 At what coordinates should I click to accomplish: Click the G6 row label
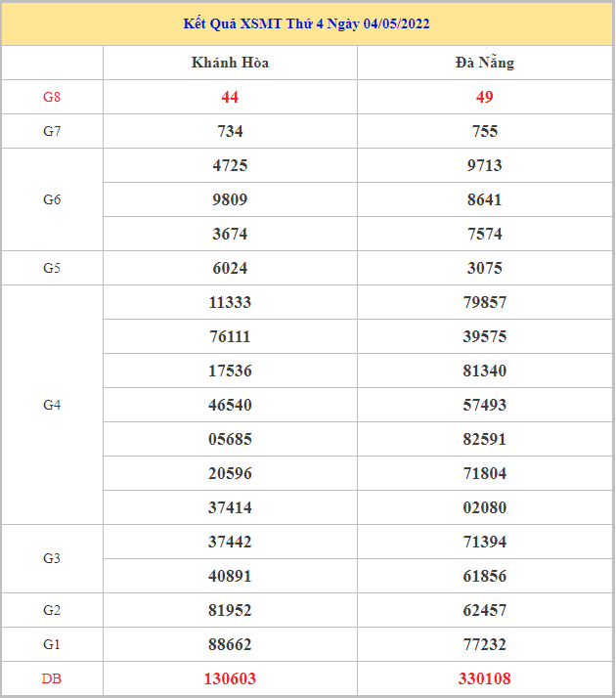coord(52,199)
